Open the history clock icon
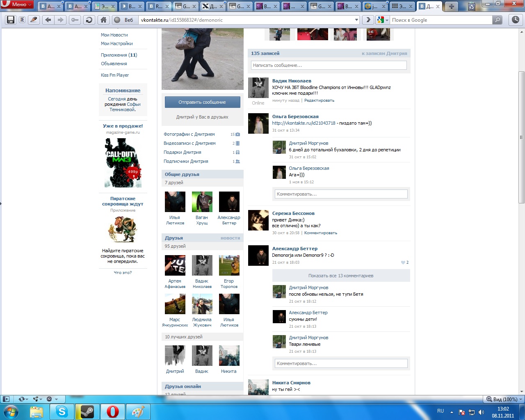This screenshot has height=420, width=525. point(515,20)
